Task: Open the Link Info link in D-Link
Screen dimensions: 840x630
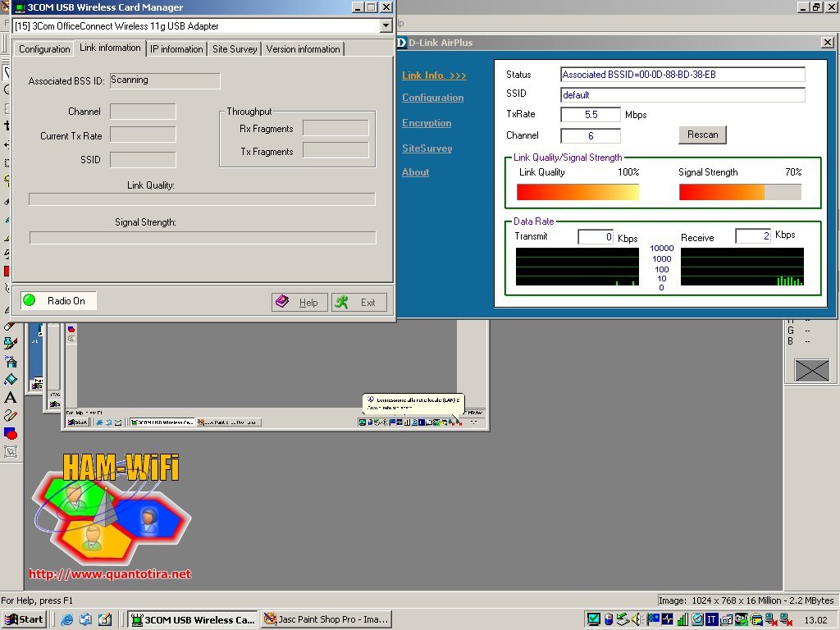Action: pos(435,75)
